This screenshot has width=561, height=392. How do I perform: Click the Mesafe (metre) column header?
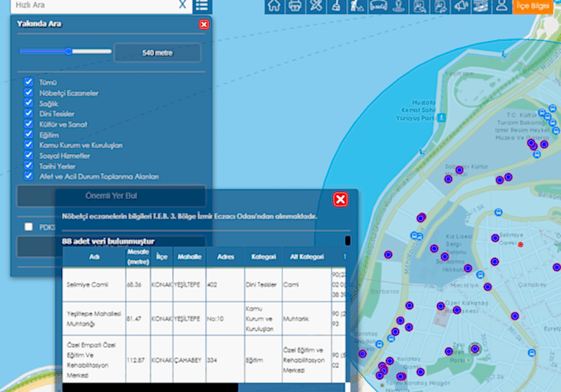point(133,257)
